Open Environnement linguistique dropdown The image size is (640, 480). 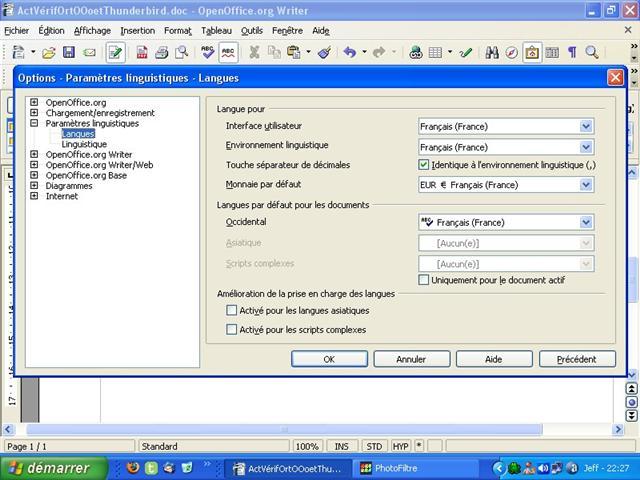point(586,147)
